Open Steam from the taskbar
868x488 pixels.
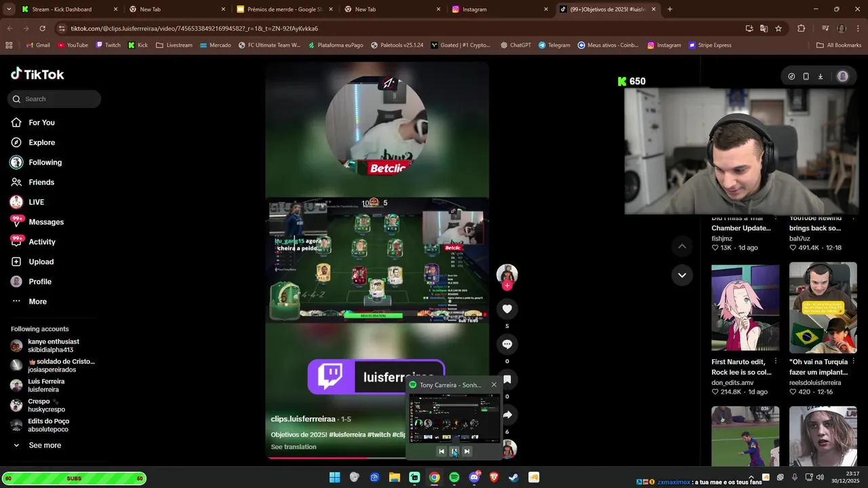pyautogui.click(x=514, y=477)
